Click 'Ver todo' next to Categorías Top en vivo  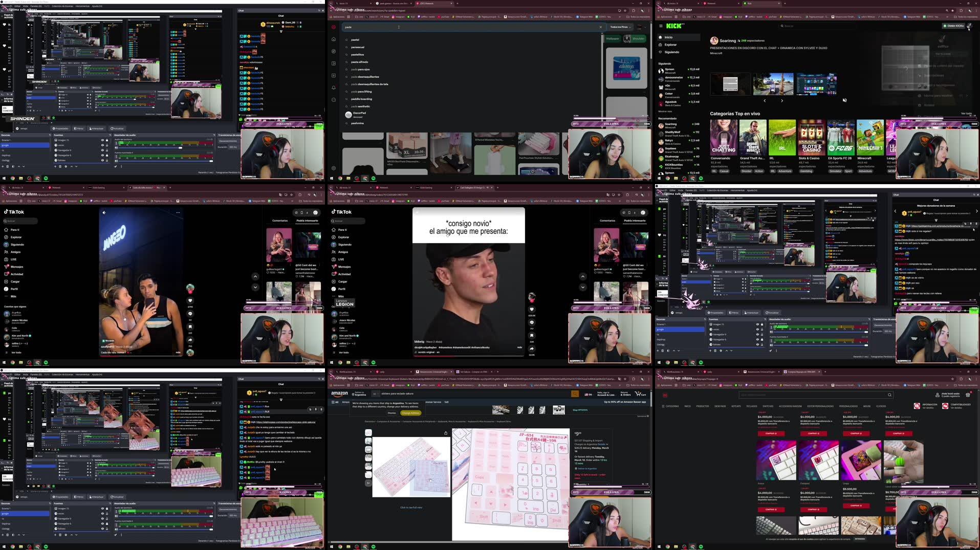pyautogui.click(x=967, y=114)
